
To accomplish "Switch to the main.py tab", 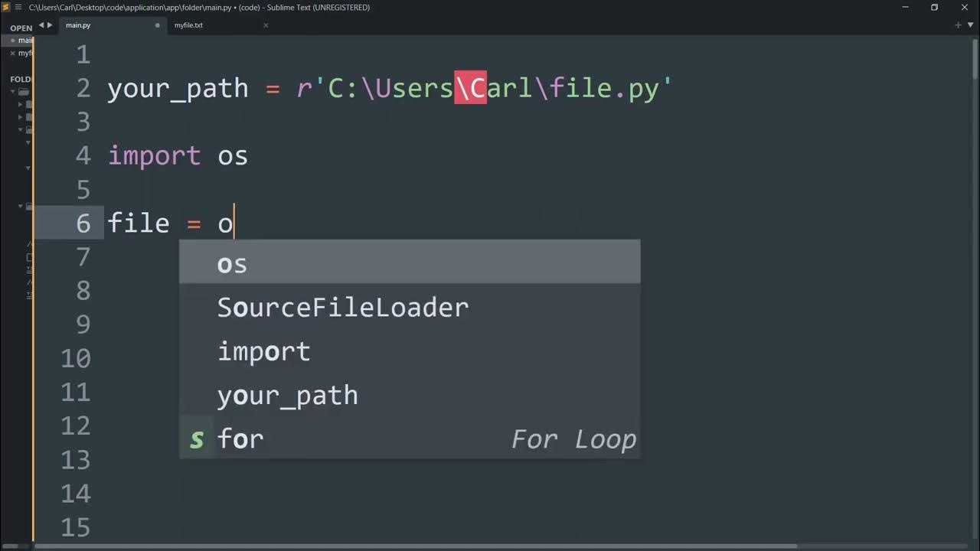I will coord(78,25).
